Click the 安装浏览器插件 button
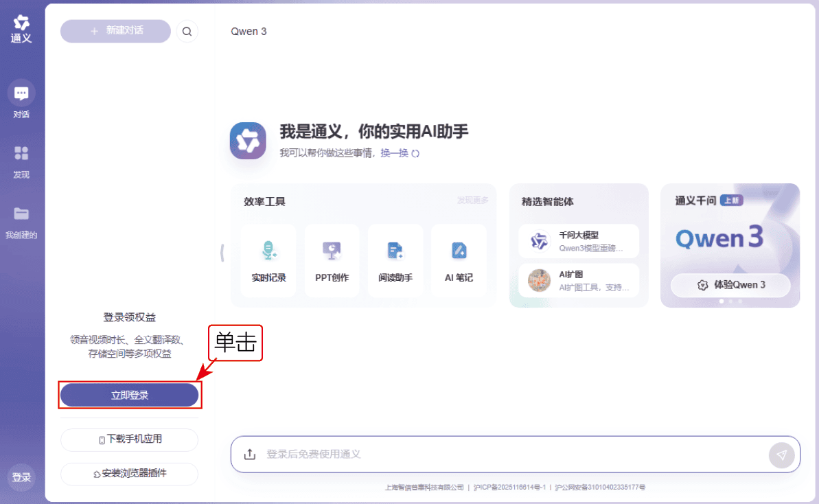 [x=130, y=474]
